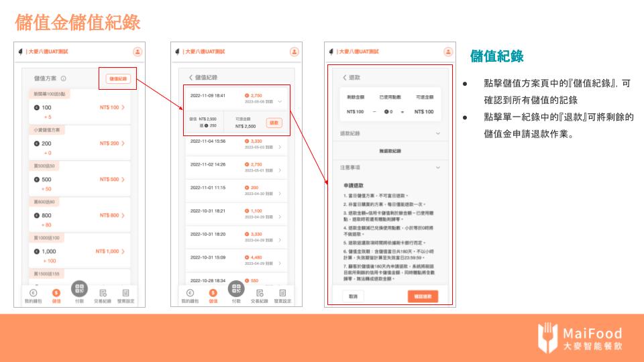Go back using arrow beside 退款 header
This screenshot has height=362, width=644.
(x=345, y=78)
